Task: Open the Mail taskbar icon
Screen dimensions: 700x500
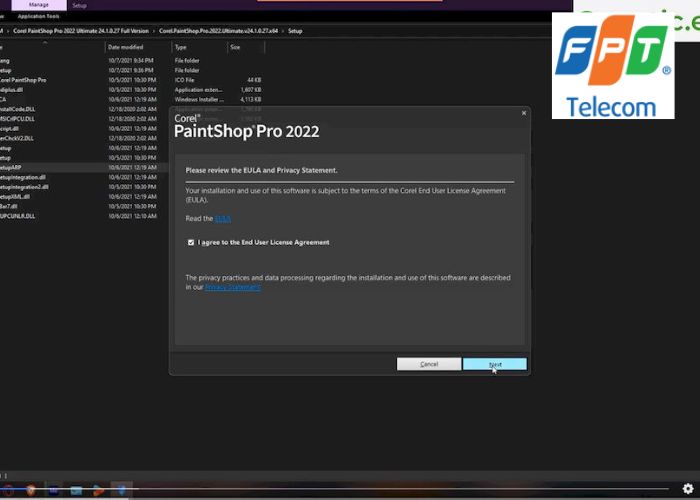Action: [76, 490]
